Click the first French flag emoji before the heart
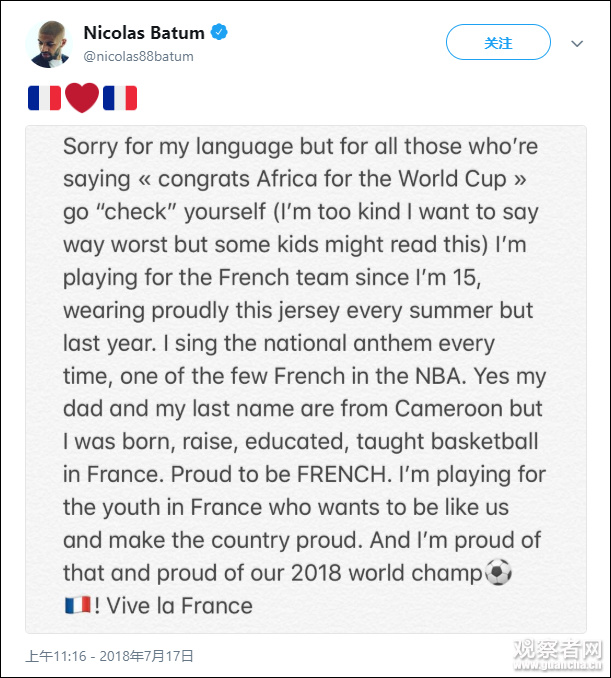The image size is (611, 678). [45, 98]
